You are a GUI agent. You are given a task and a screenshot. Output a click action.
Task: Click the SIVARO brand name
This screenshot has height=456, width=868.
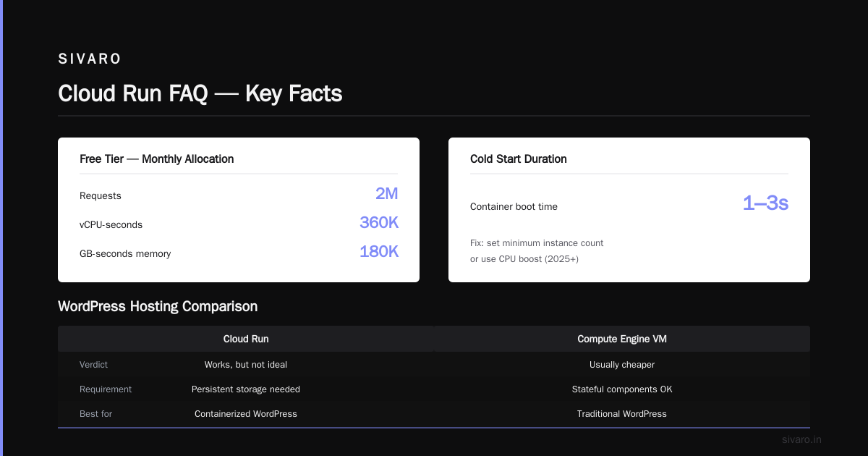pos(90,59)
